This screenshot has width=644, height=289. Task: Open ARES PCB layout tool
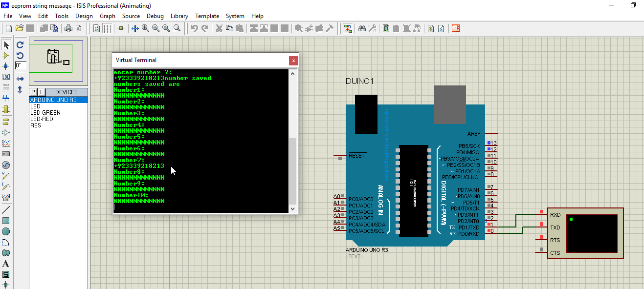455,28
